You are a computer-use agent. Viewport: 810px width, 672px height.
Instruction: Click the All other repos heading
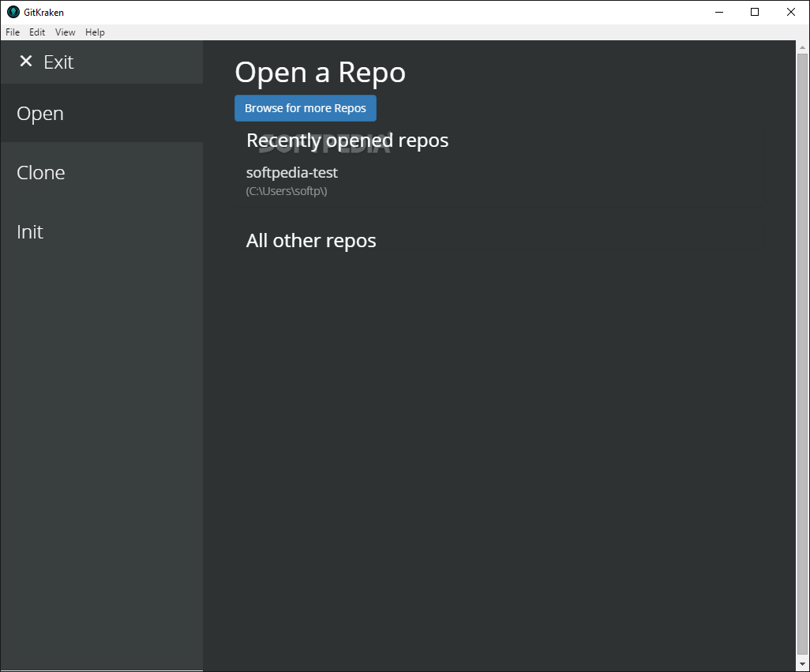pyautogui.click(x=311, y=241)
